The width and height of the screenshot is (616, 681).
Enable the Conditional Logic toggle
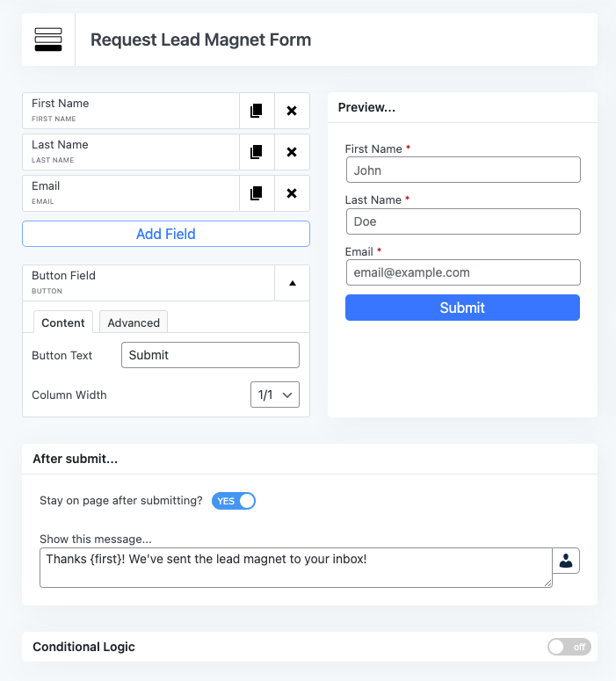[569, 647]
